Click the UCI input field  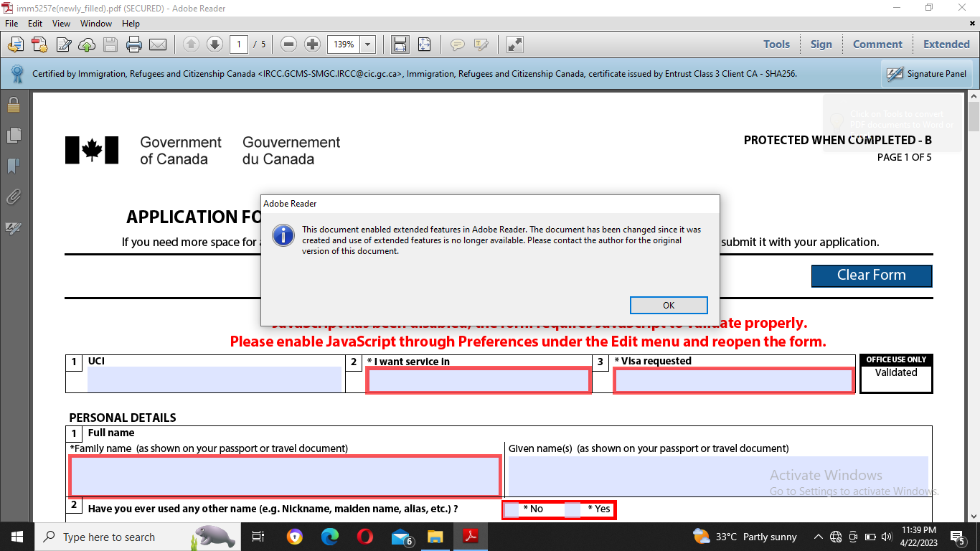[215, 380]
